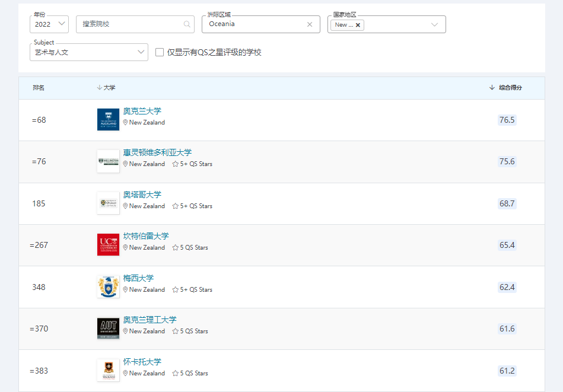Open the 梅西大学 link
This screenshot has width=563, height=392.
(138, 278)
